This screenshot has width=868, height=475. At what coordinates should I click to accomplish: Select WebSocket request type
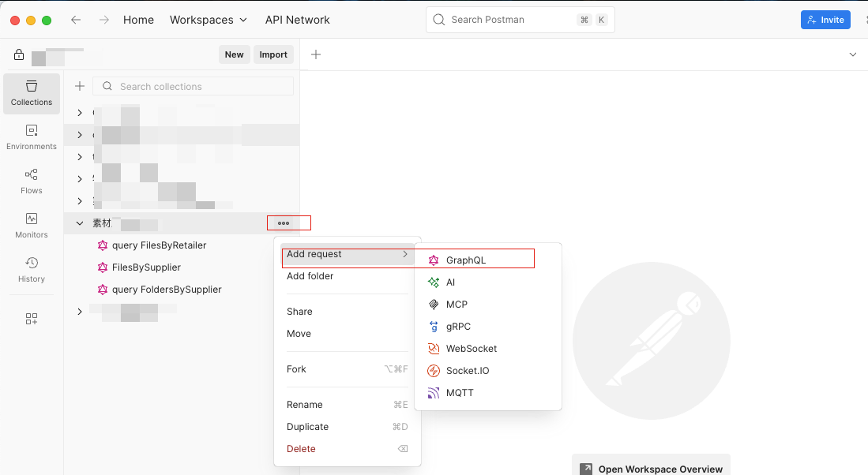click(487, 349)
